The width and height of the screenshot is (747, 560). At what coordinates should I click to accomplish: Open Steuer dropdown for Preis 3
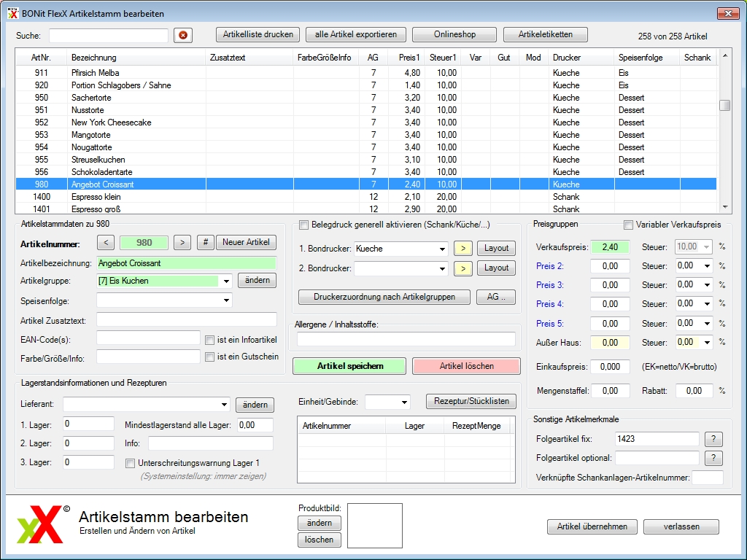tap(708, 285)
